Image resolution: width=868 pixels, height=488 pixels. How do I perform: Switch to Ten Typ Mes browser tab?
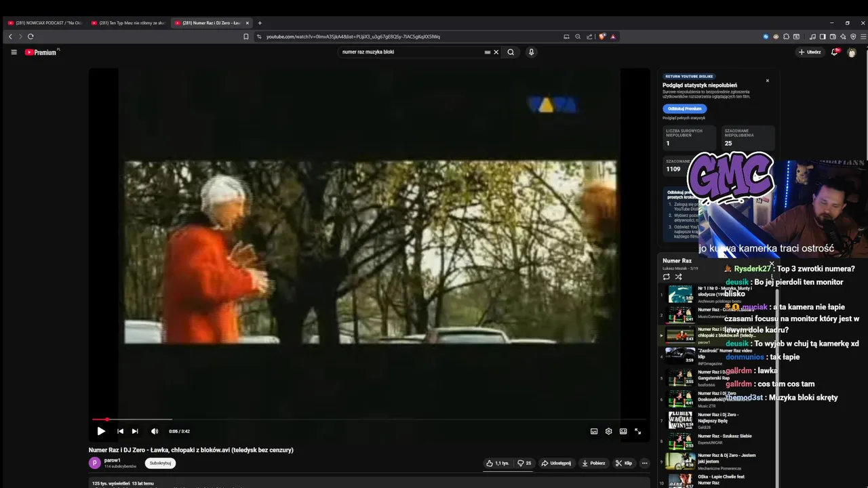pos(127,23)
